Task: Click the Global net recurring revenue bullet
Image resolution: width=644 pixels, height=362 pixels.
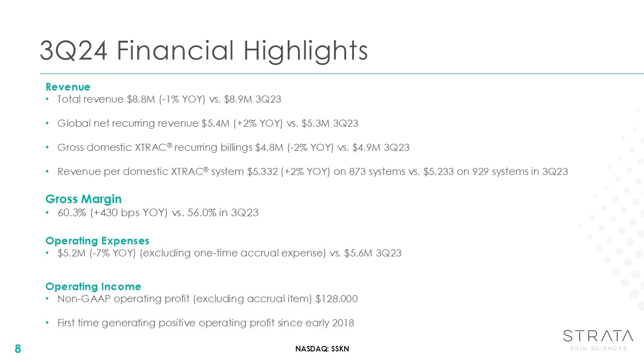Action: [207, 123]
